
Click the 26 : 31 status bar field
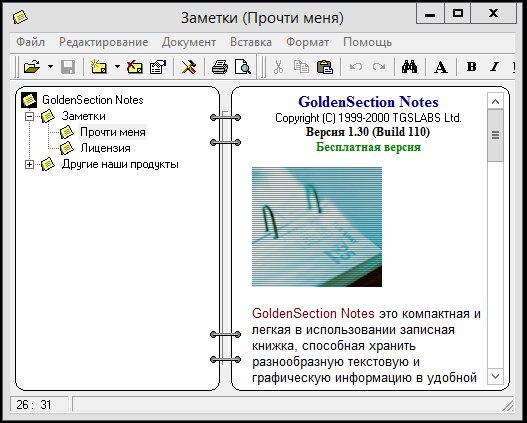[x=39, y=404]
